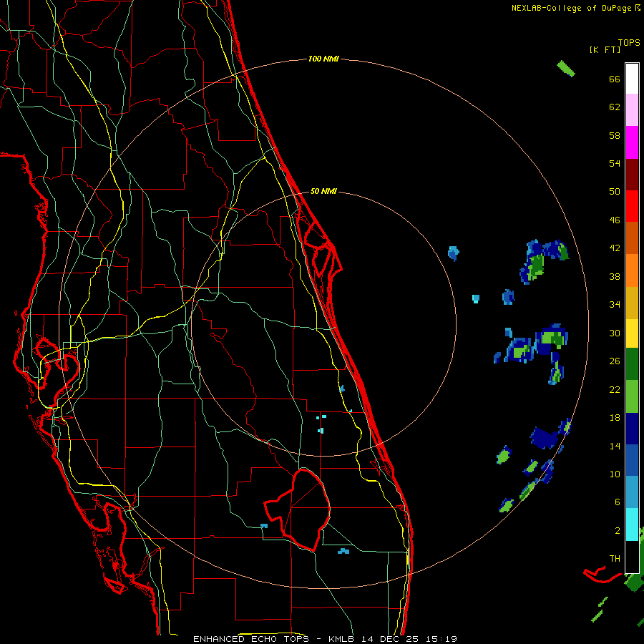Click the '66' legend value

[x=615, y=79]
